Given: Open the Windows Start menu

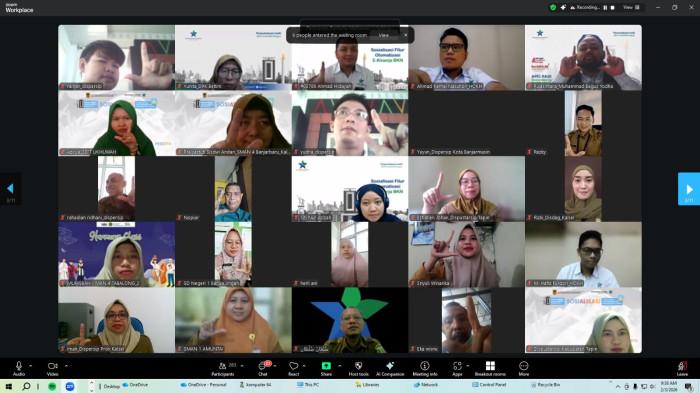Looking at the screenshot, I should coord(8,386).
